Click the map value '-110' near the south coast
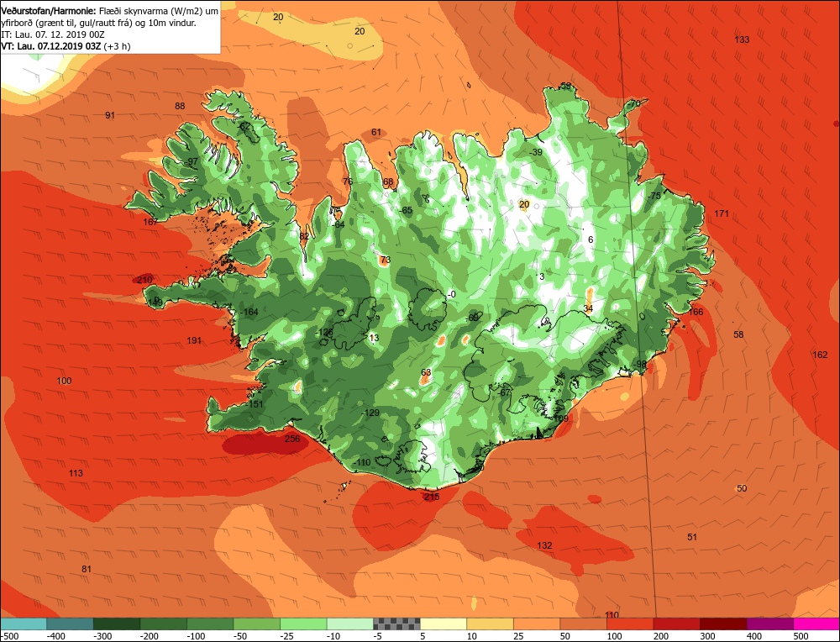The image size is (840, 642). coord(361,462)
